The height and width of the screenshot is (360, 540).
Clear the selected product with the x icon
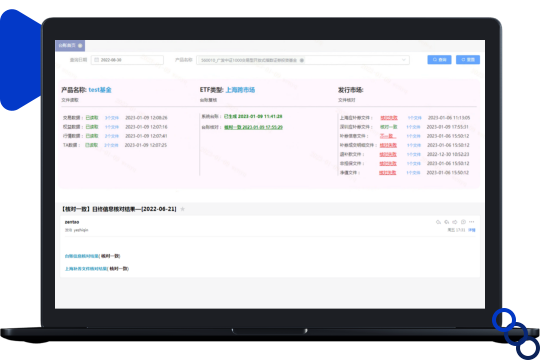pyautogui.click(x=302, y=60)
